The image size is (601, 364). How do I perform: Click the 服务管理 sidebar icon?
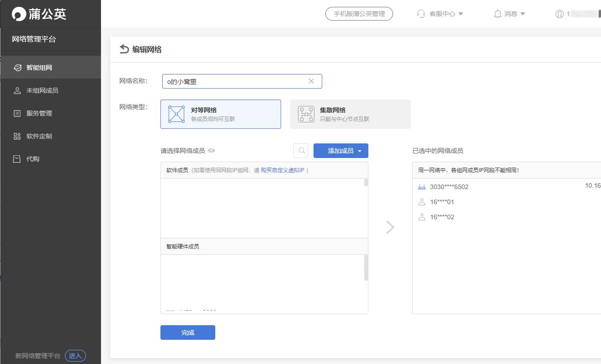coord(17,113)
